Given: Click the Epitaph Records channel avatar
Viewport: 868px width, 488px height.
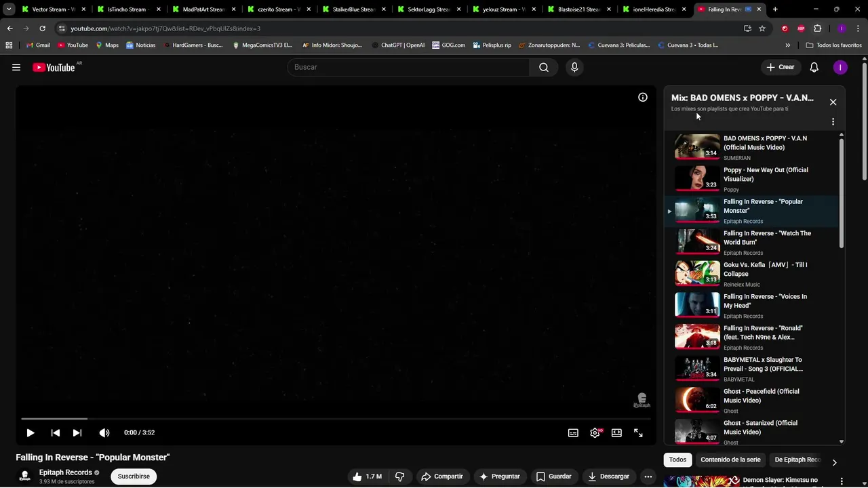Looking at the screenshot, I should click(25, 476).
